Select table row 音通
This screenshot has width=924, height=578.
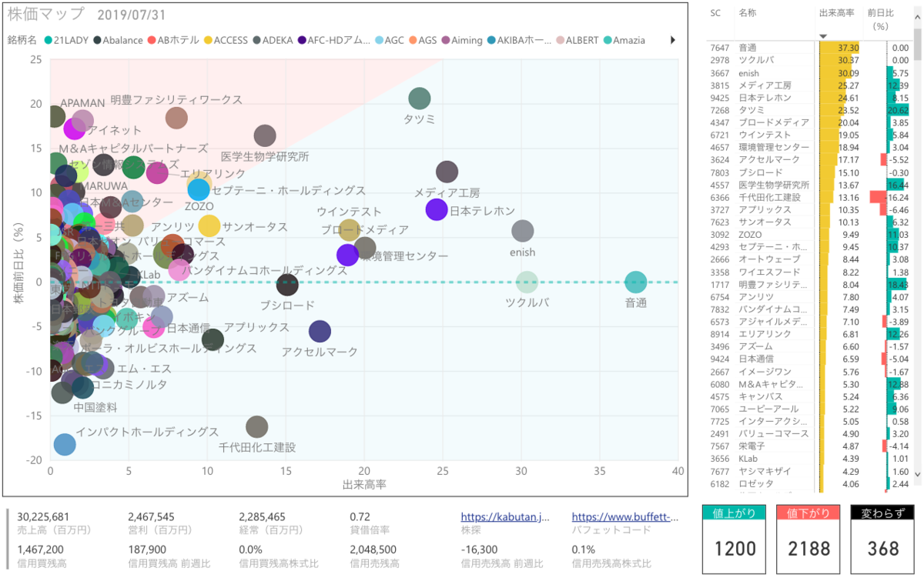pos(808,48)
